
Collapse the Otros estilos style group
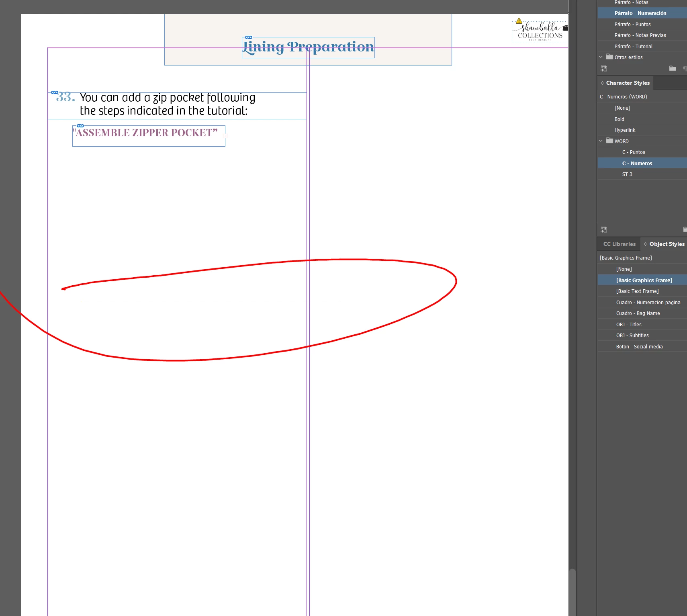pos(601,57)
